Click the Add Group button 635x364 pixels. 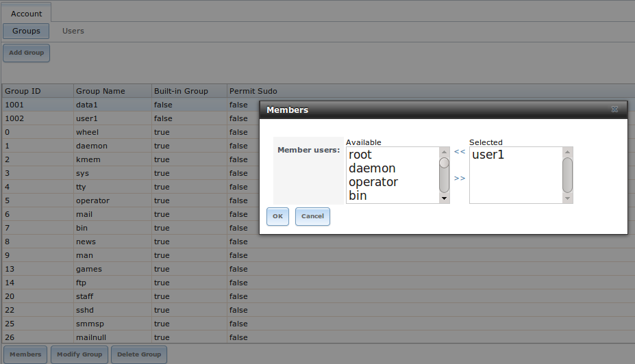point(26,53)
